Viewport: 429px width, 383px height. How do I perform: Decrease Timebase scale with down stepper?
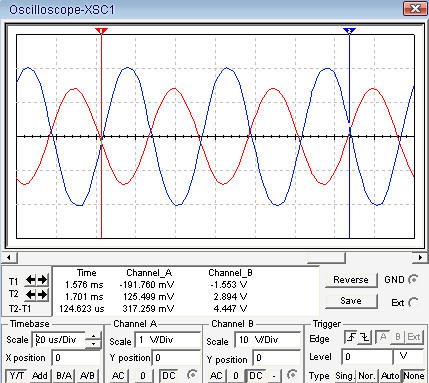tap(93, 344)
